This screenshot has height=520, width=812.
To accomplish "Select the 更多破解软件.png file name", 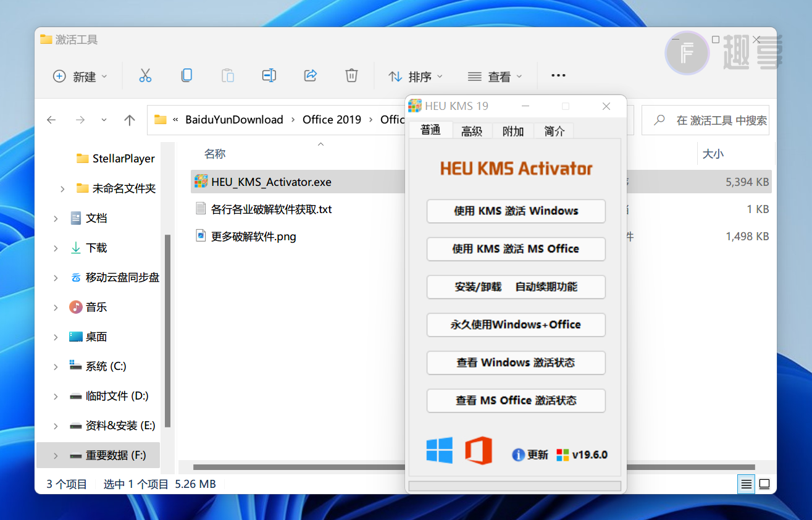I will [x=254, y=237].
